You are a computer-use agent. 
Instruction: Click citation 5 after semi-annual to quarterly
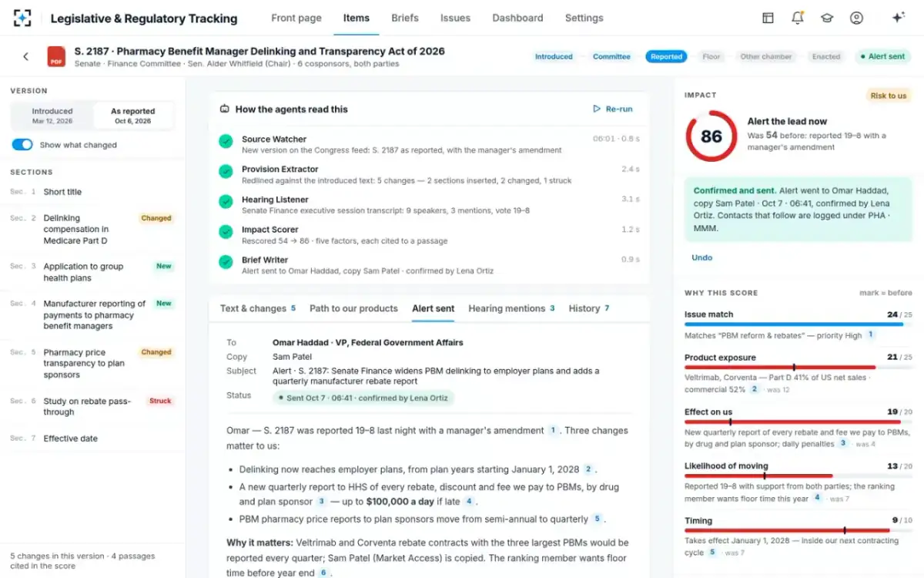point(598,519)
